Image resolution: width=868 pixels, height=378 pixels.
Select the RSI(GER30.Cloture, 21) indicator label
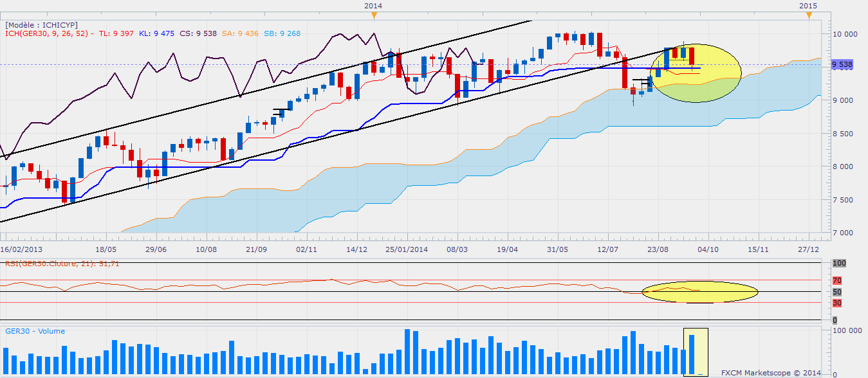(x=62, y=263)
